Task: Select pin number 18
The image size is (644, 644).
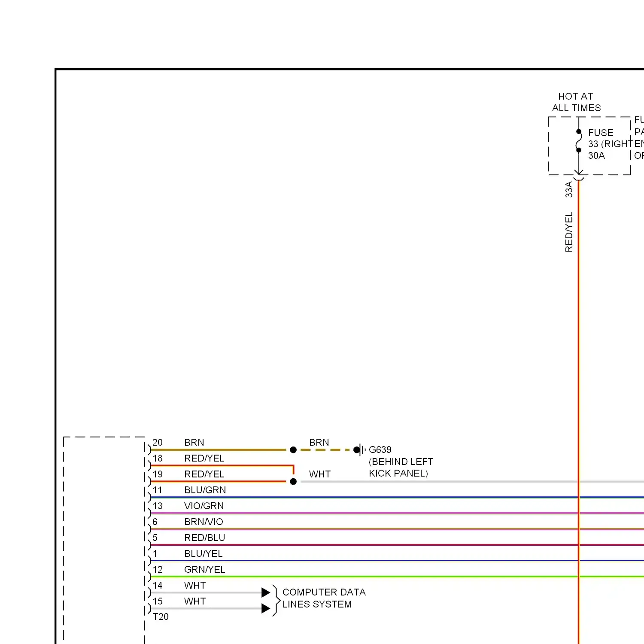Action: pos(158,458)
